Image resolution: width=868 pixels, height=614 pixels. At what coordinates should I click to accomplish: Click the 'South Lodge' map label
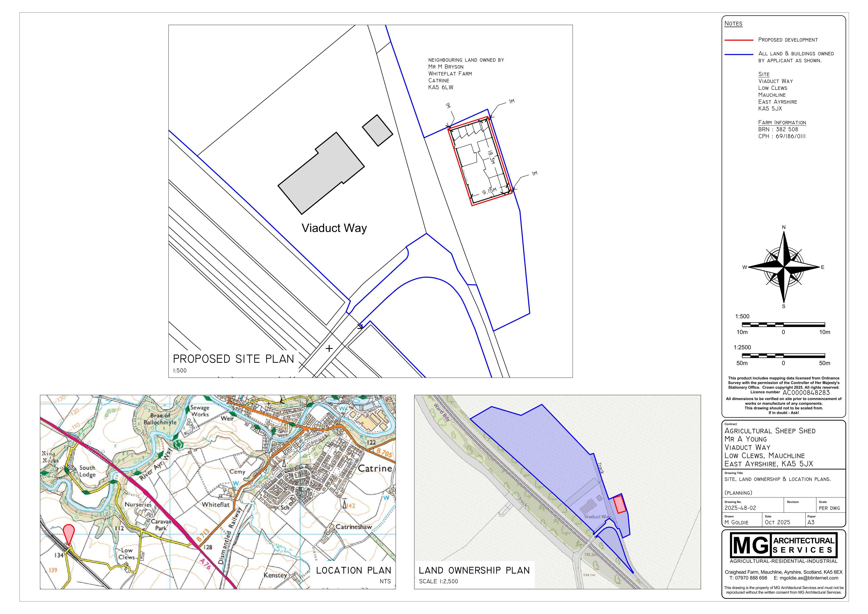87,471
